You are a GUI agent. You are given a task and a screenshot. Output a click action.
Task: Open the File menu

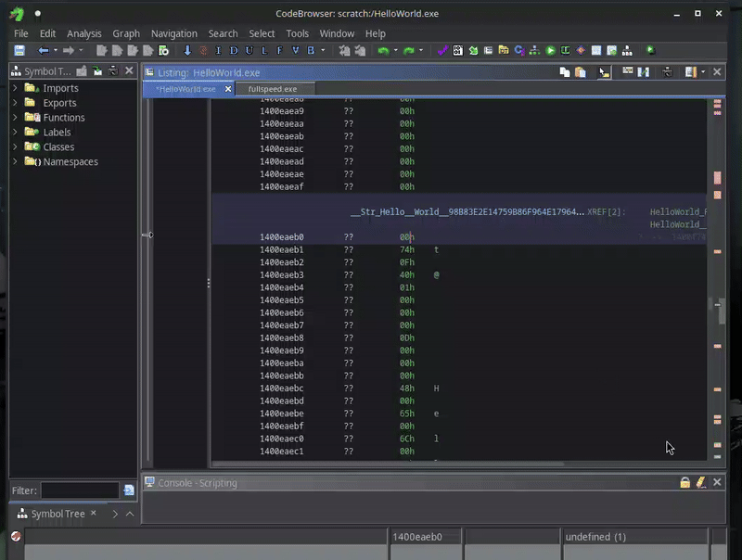click(20, 33)
